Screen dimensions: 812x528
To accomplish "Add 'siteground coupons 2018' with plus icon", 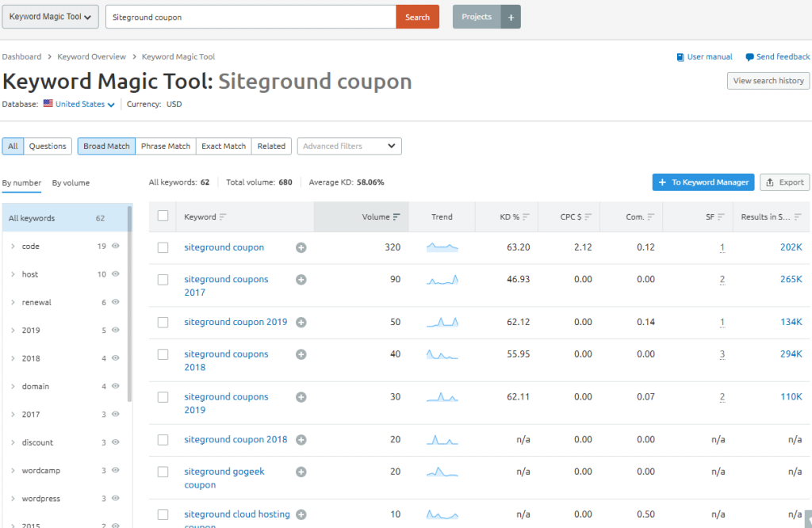I will (x=301, y=354).
